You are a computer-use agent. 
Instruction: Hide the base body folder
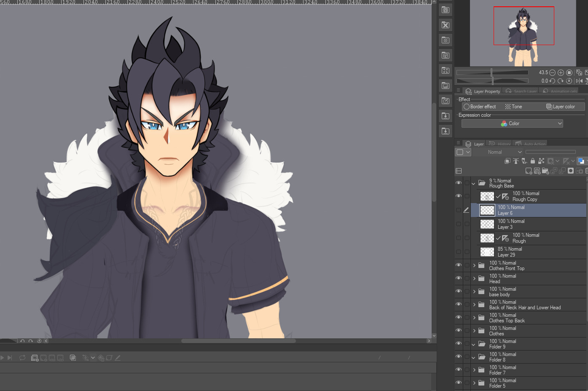(x=459, y=291)
